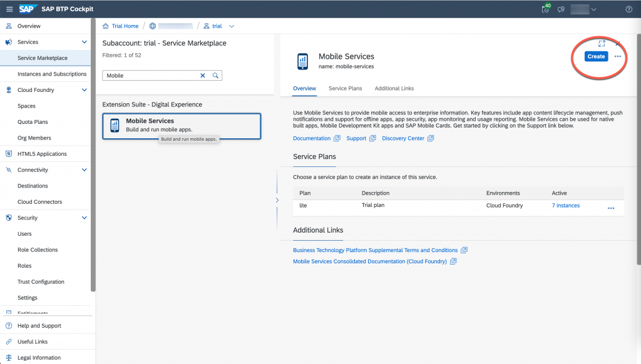Click the Cloud Foundry sidebar icon
Screen dimensions: 641x364
9,90
